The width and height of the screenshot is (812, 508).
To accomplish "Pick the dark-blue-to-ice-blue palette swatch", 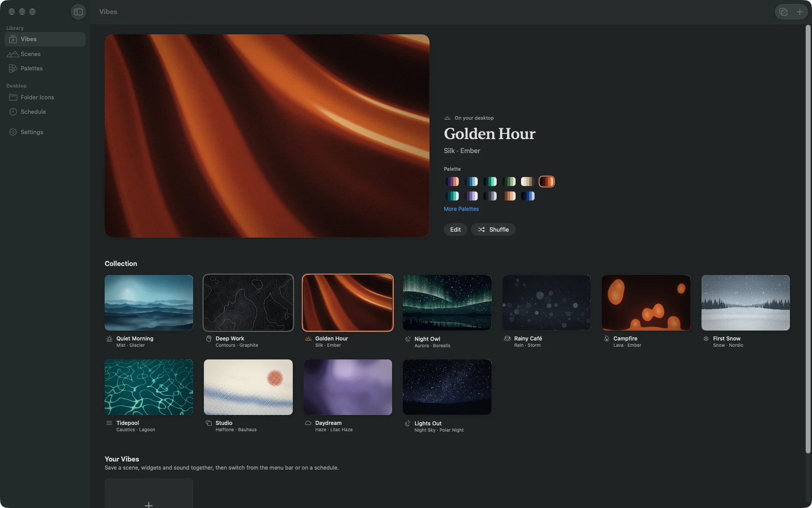I will [x=471, y=182].
